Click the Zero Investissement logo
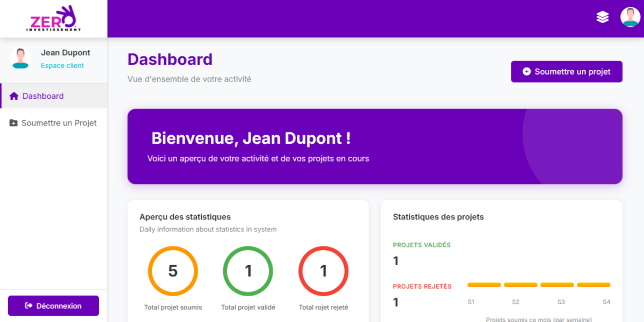This screenshot has width=644, height=322. pos(54,19)
